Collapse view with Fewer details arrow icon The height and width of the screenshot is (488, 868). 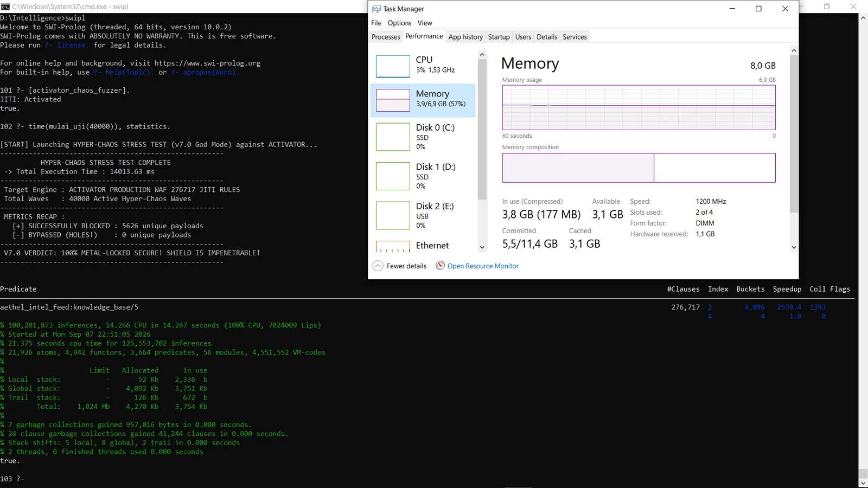[378, 266]
